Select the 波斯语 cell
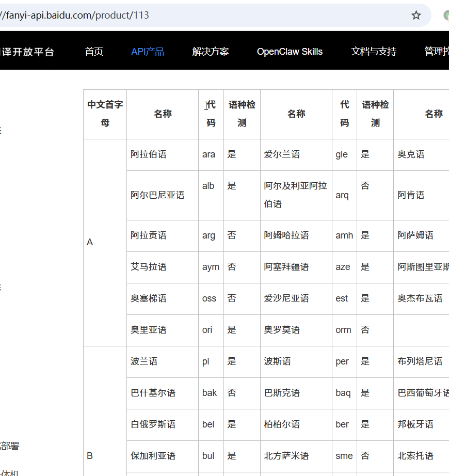 pos(296,362)
